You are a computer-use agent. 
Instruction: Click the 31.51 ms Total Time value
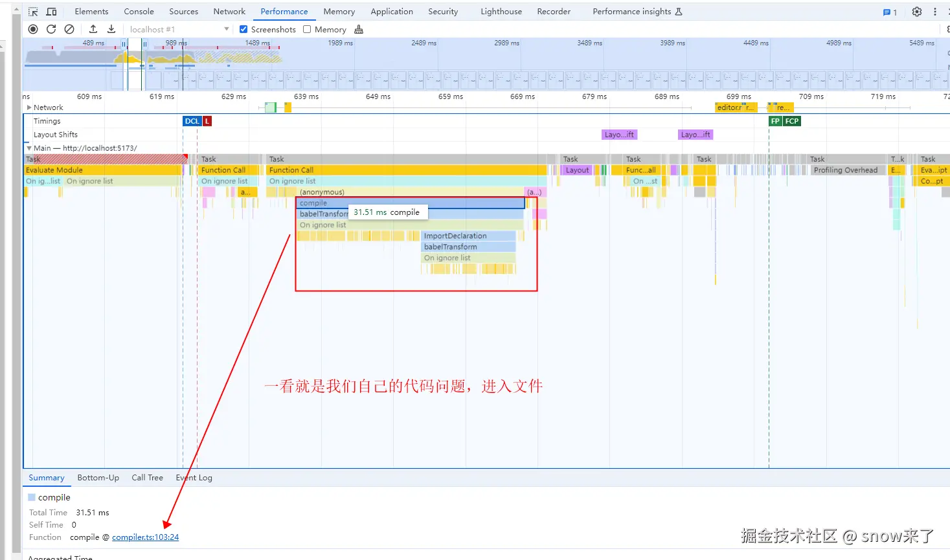pos(93,513)
